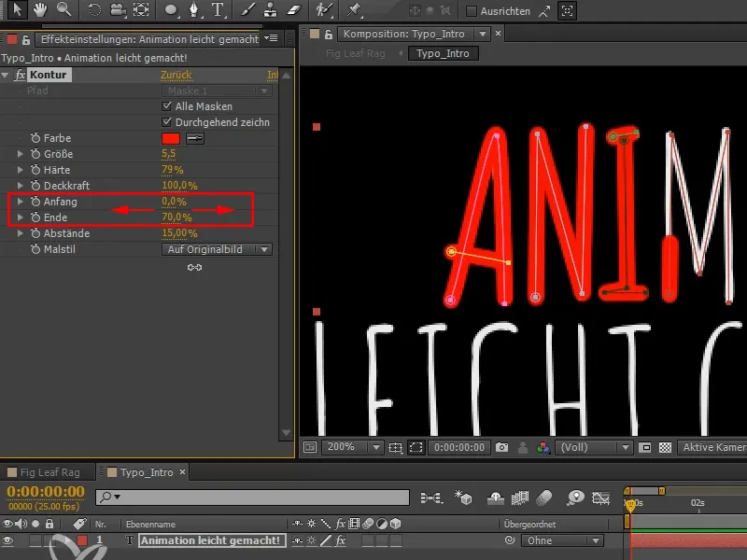
Task: Toggle the transparency grid in the composition viewer
Action: tap(665, 447)
